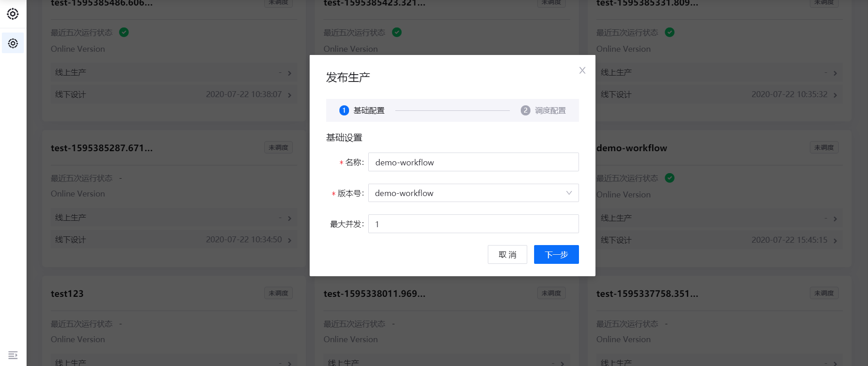Open the test-1595338011.969... card title
868x366 pixels.
coord(374,294)
